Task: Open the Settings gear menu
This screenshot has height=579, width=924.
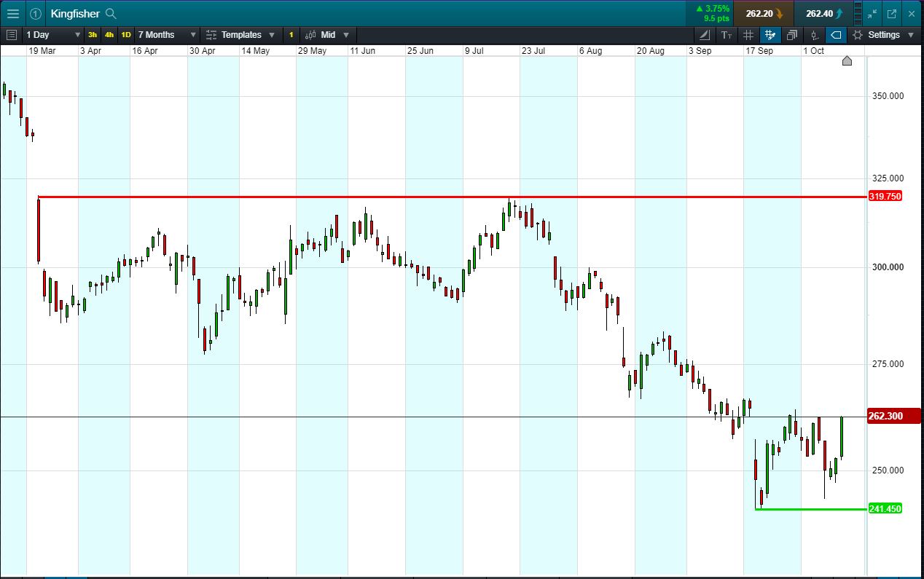Action: [882, 34]
